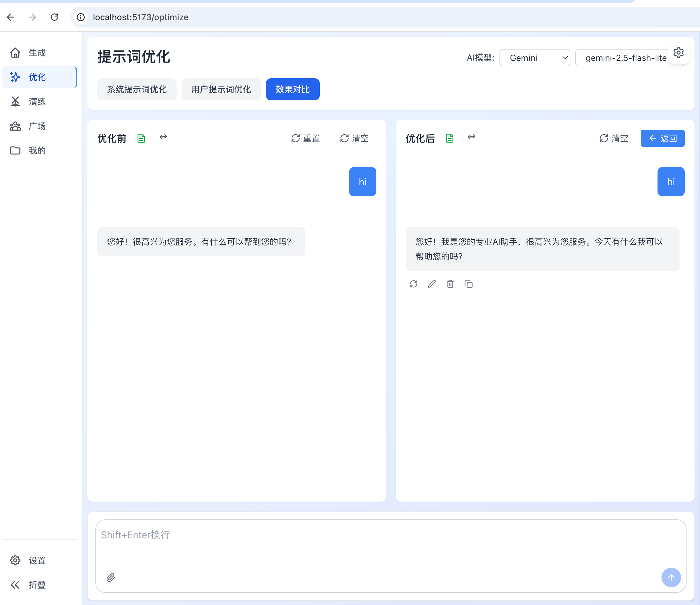Click the blue 返回 button
This screenshot has height=605, width=700.
pyautogui.click(x=662, y=138)
